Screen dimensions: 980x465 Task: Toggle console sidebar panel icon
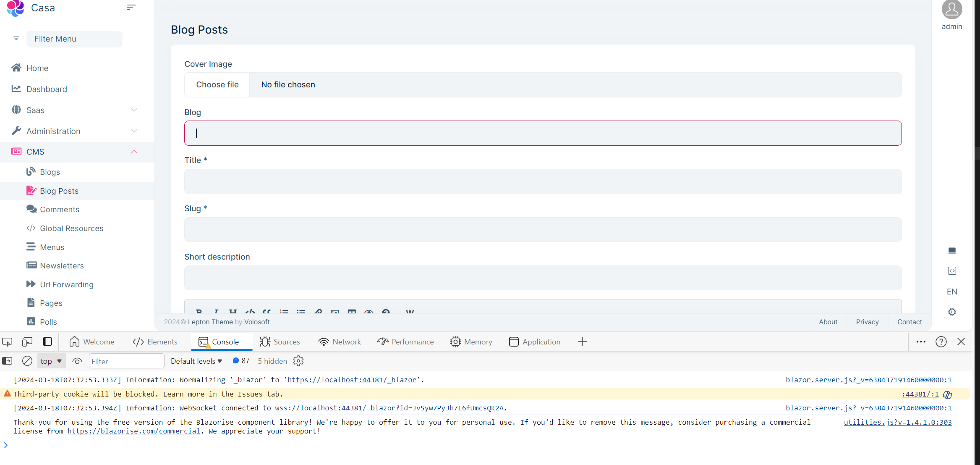pyautogui.click(x=8, y=361)
